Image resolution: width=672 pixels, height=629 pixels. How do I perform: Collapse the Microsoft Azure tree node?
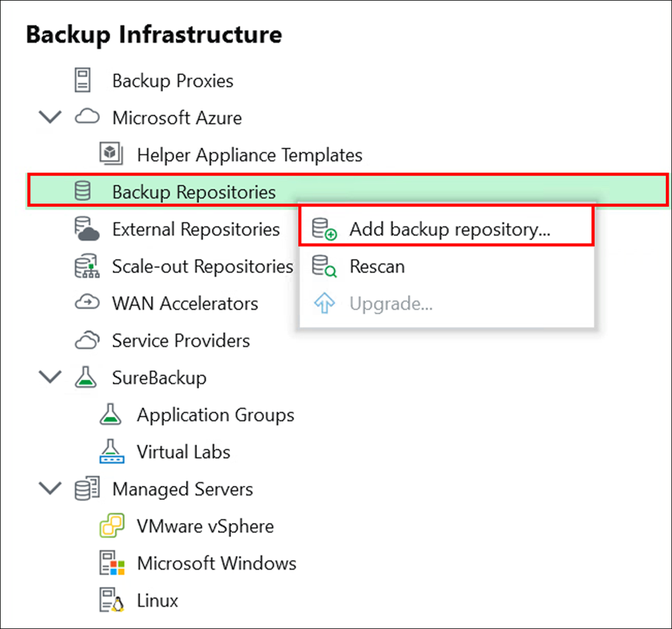(x=50, y=118)
